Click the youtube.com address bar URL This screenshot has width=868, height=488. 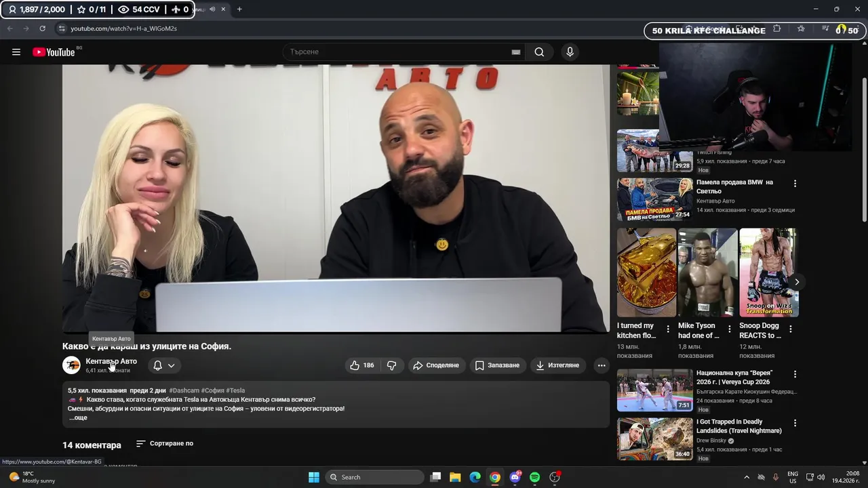[x=124, y=28]
